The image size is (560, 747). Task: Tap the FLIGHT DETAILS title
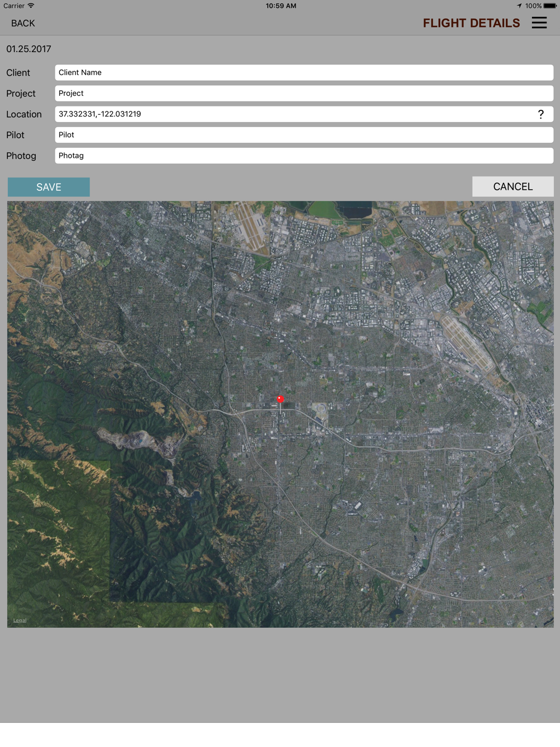tap(472, 23)
